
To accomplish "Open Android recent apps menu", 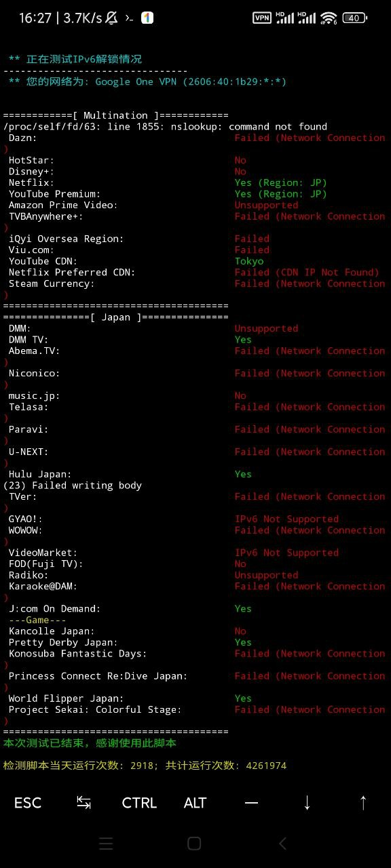I will click(106, 844).
